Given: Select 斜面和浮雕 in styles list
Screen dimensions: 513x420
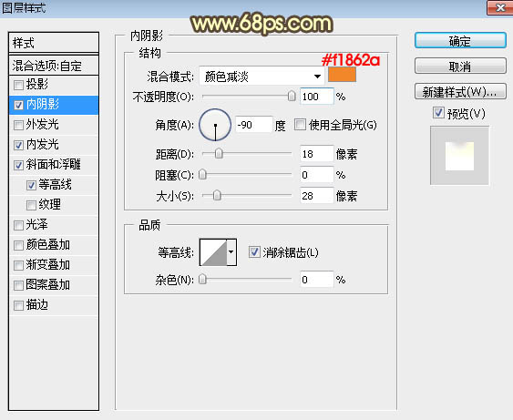Looking at the screenshot, I should pos(54,165).
